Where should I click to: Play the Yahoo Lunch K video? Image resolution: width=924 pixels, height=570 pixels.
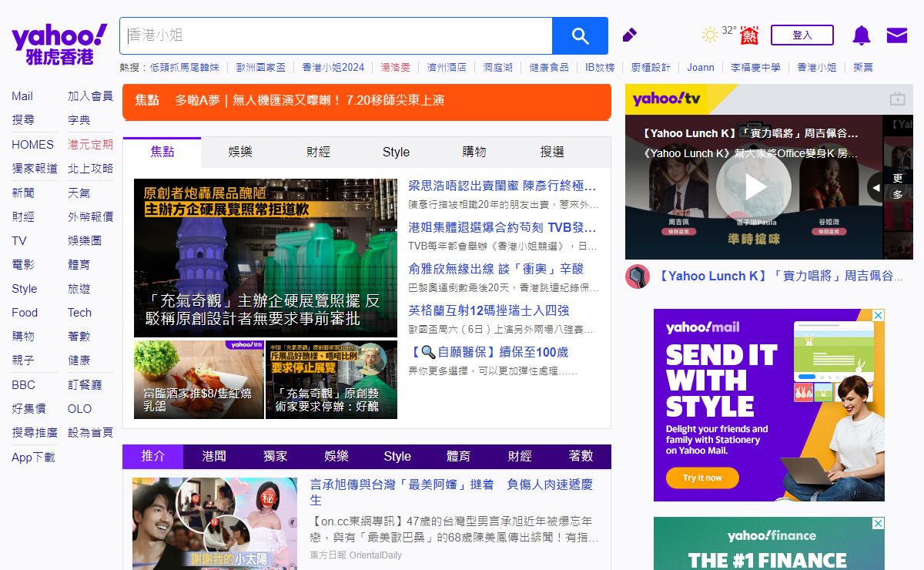click(x=753, y=187)
